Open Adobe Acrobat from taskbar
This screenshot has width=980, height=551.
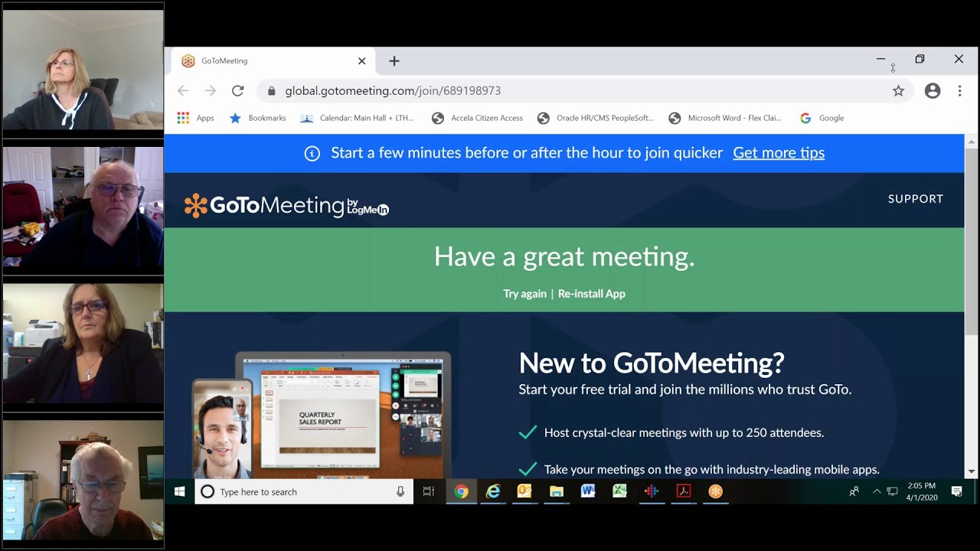(684, 492)
